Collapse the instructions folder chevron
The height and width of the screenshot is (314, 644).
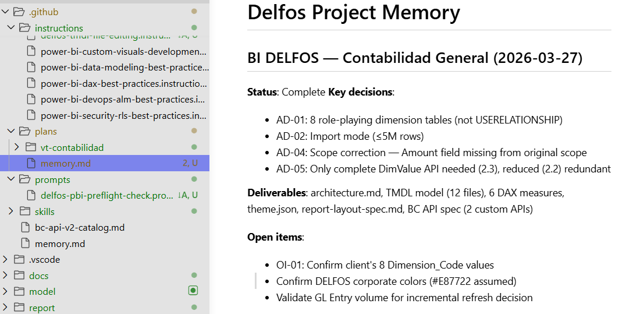(x=11, y=28)
